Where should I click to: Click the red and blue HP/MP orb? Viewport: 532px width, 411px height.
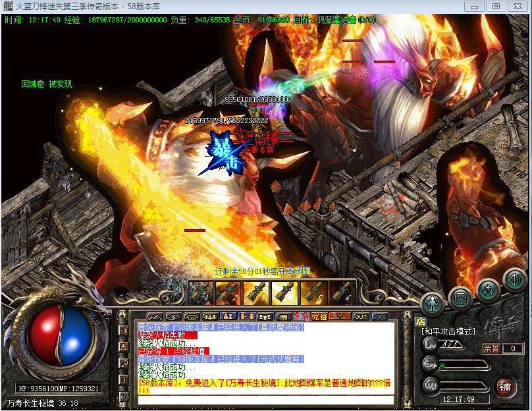click(61, 335)
